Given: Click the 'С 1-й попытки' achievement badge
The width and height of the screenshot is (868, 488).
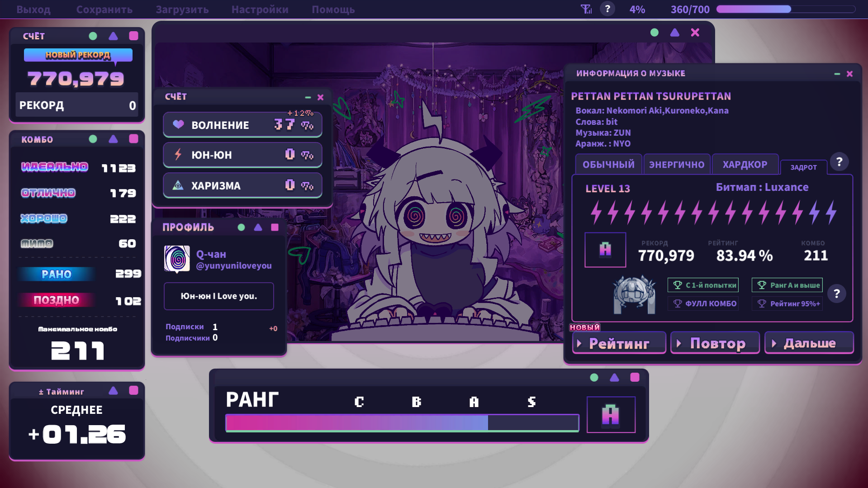Looking at the screenshot, I should [703, 285].
